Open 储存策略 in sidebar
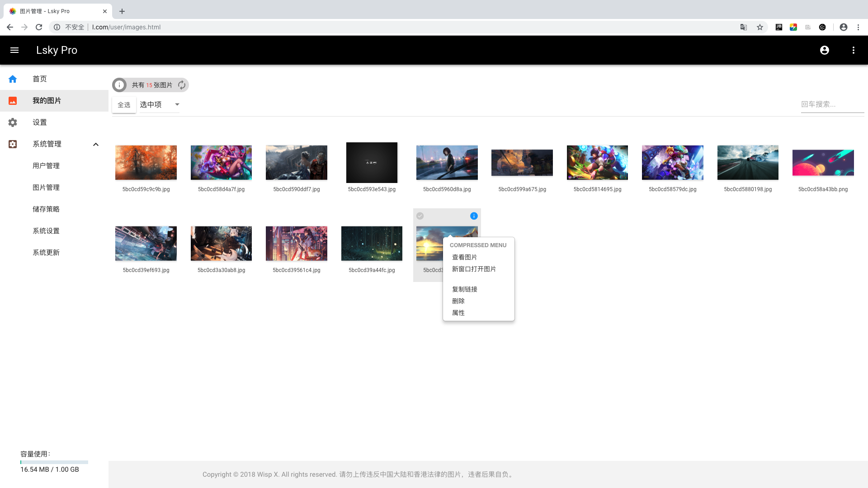This screenshot has height=488, width=868. [46, 209]
